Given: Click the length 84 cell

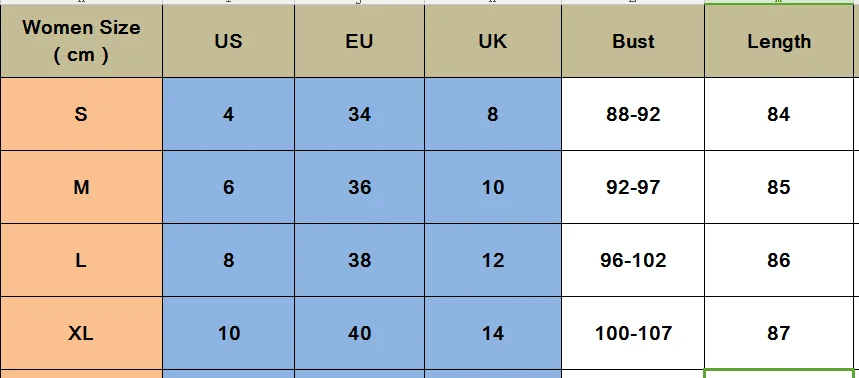Looking at the screenshot, I should pos(779,114).
